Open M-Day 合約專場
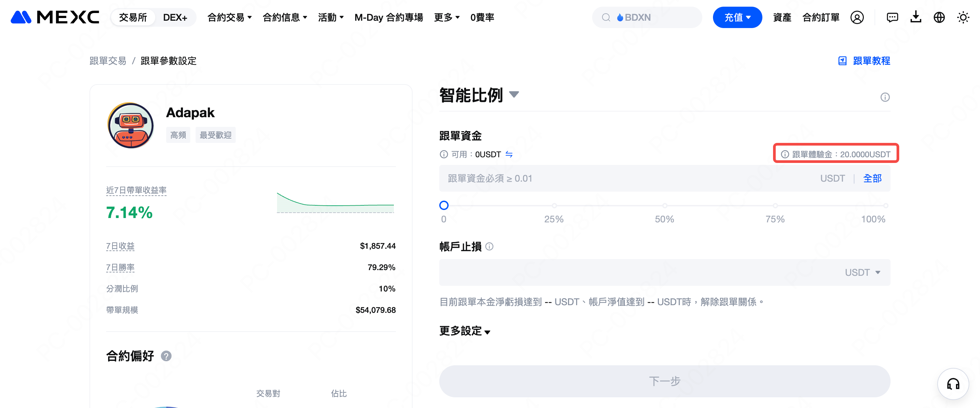 (x=389, y=17)
